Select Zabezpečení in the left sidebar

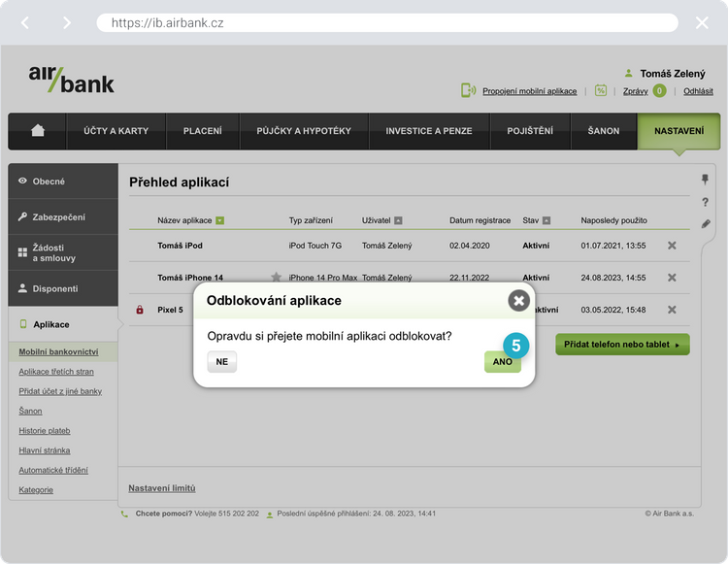pos(63,217)
